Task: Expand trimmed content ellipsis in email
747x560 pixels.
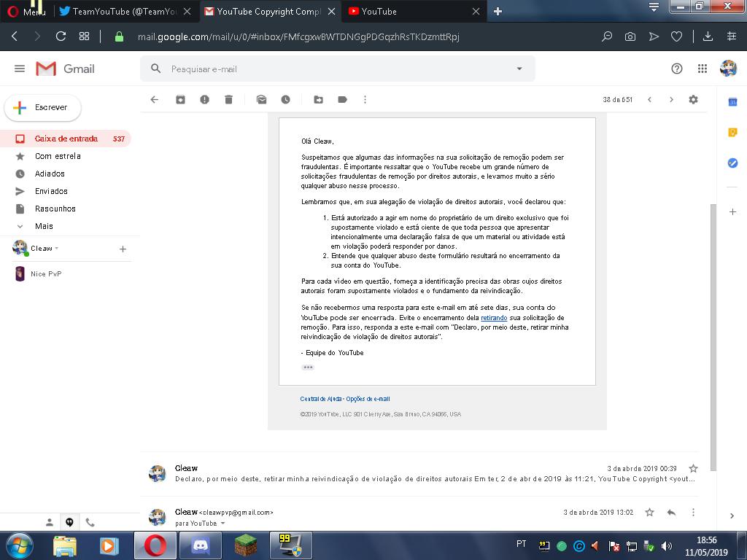Action: 308,367
